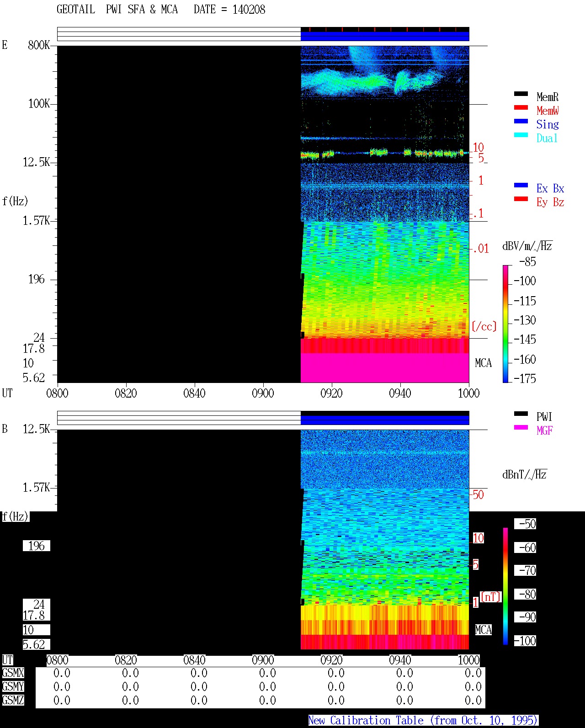Click the -85 electric color scale value
Screen dimensions: 585x728
point(528,262)
